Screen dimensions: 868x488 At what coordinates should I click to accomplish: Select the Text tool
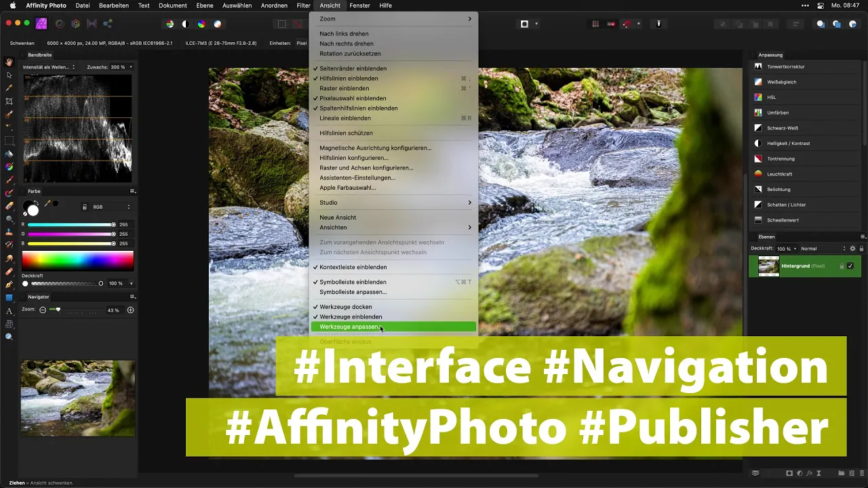tap(9, 311)
